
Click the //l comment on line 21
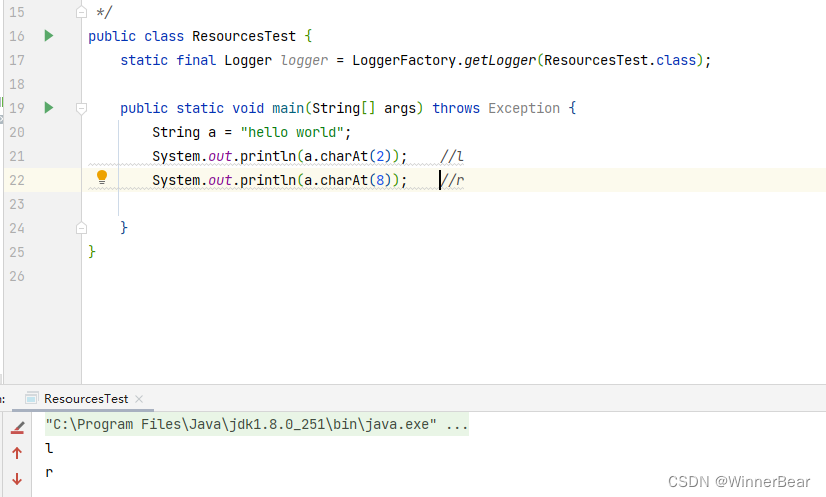[x=452, y=157]
